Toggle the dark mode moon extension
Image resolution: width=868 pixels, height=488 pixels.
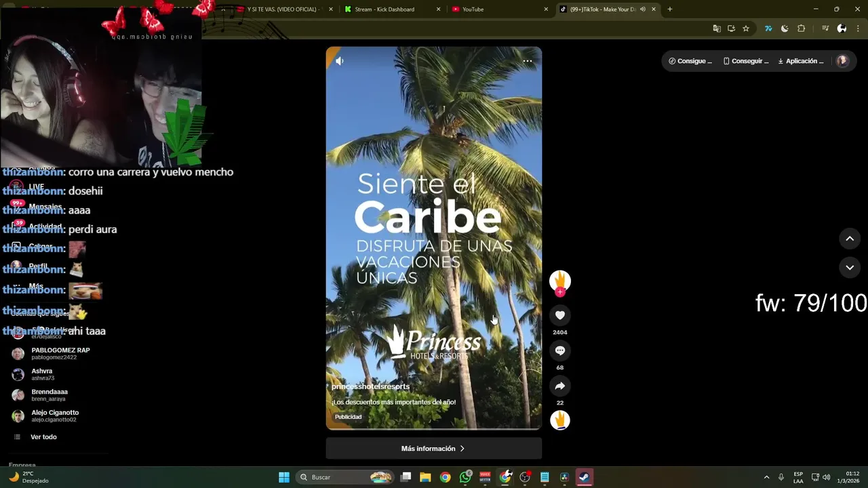pos(785,28)
